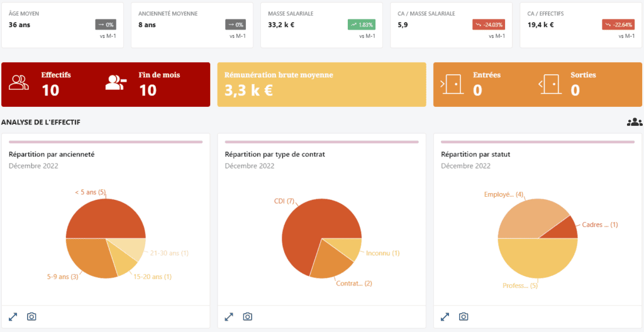Open the Rémunération brute moyenne tile
The width and height of the screenshot is (644, 332).
(321, 84)
